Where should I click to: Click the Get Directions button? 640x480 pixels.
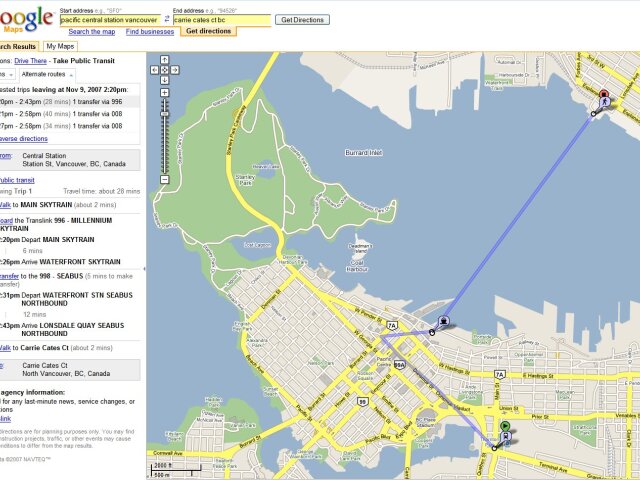pos(302,20)
